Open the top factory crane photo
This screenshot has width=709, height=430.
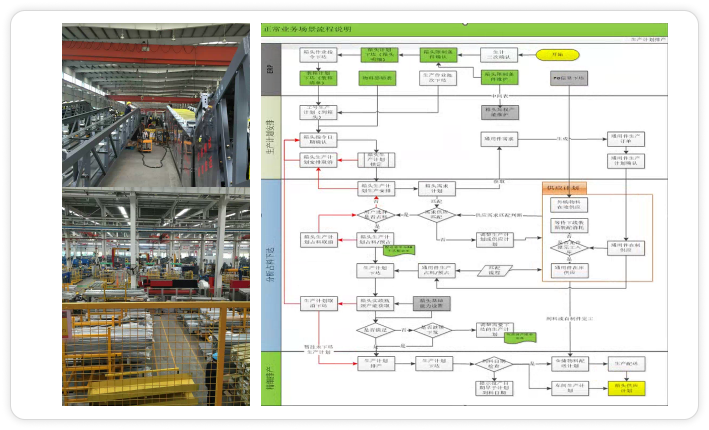click(155, 105)
